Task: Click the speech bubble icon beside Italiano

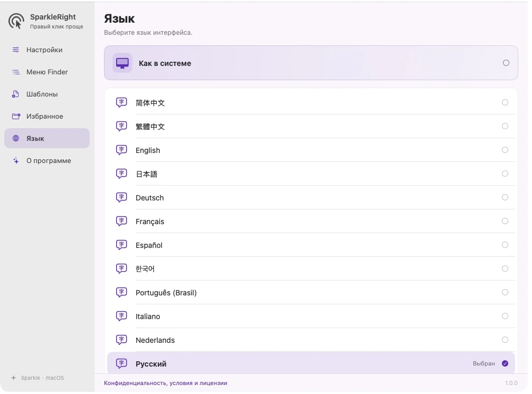Action: (121, 316)
